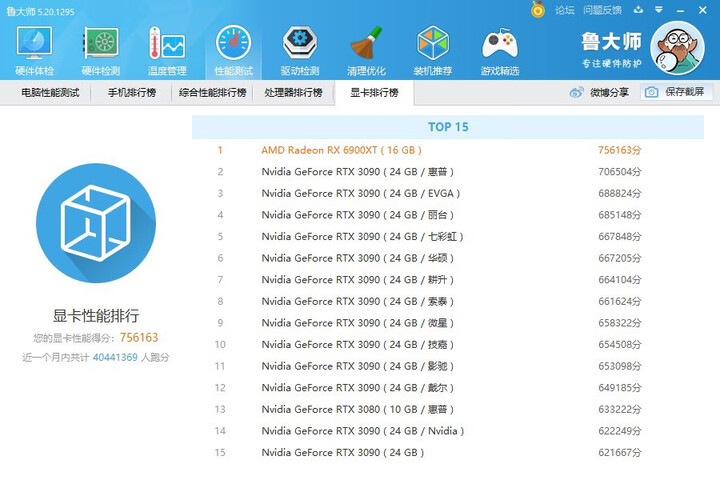Select RTX 3090 丽台 row

pyautogui.click(x=448, y=215)
